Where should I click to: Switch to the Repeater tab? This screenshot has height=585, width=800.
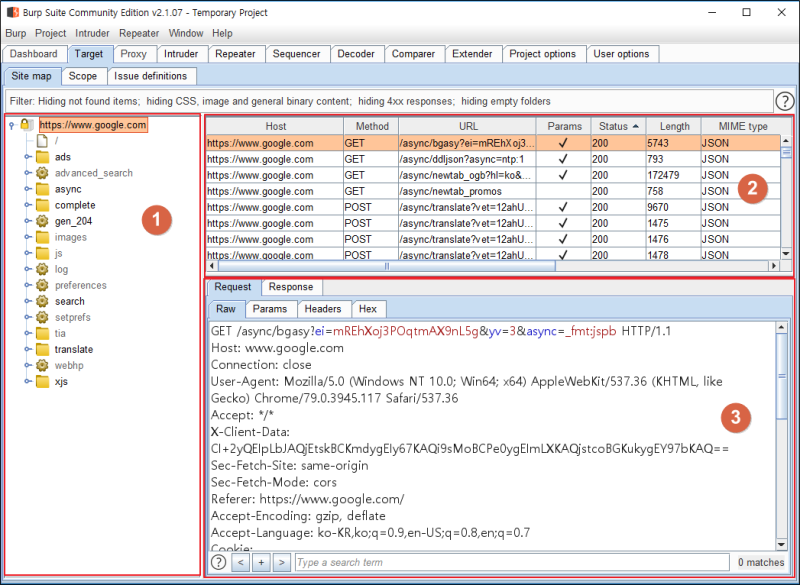235,54
